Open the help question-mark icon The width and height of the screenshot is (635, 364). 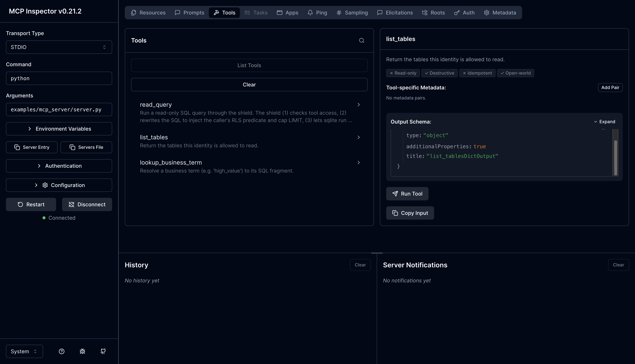[x=61, y=351]
